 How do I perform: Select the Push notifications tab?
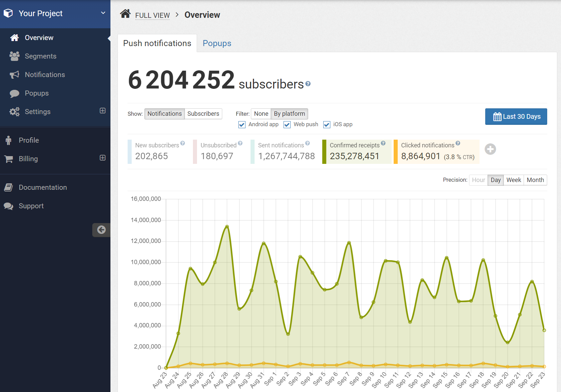tap(157, 43)
